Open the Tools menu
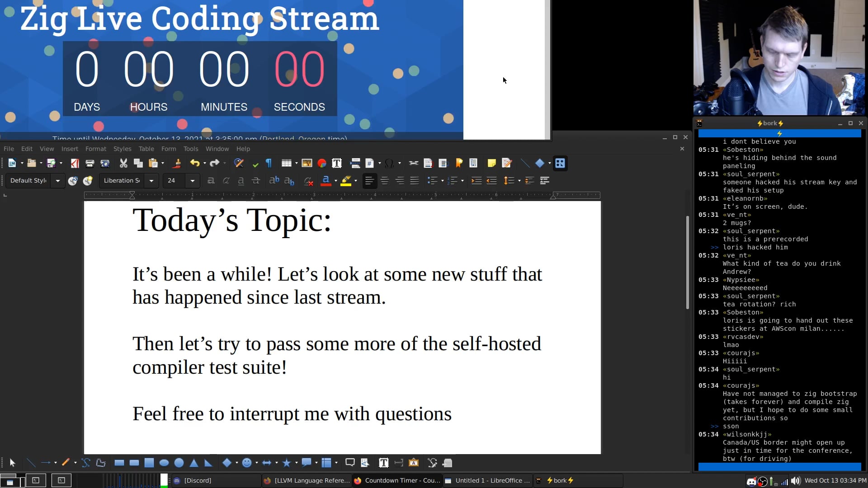 tap(191, 149)
